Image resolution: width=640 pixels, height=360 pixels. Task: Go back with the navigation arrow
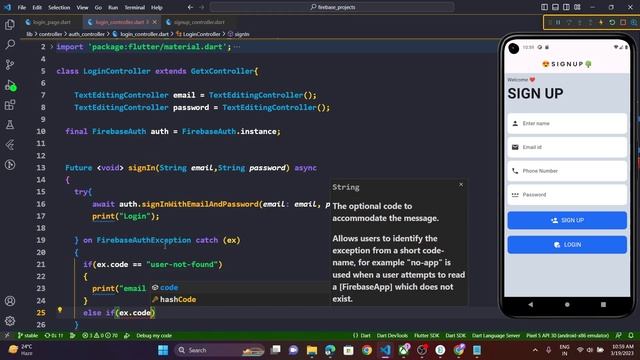point(190,7)
